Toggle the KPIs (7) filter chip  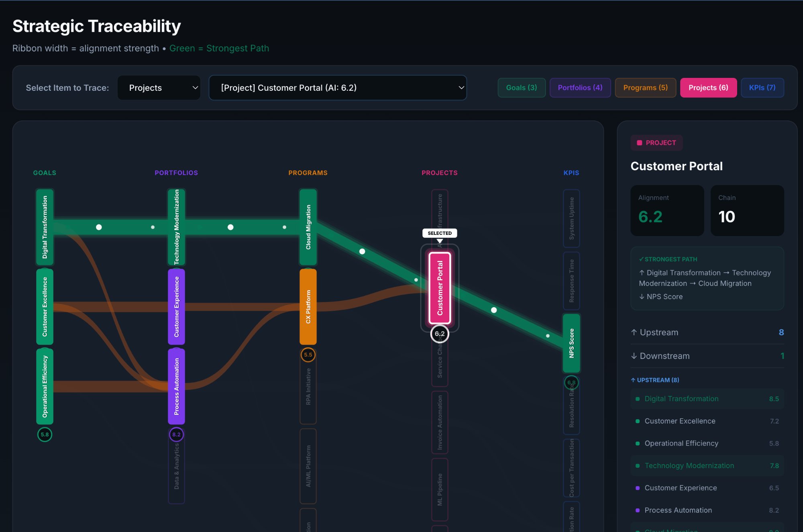click(762, 88)
